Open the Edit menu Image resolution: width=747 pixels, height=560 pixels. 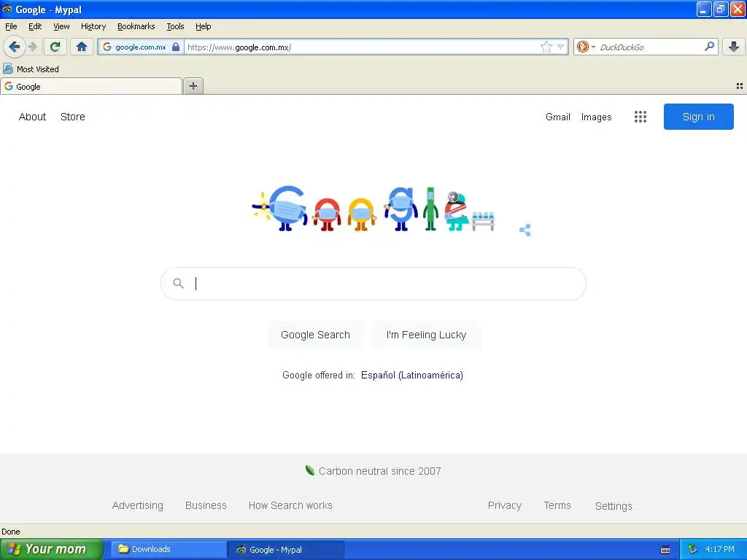click(x=35, y=26)
